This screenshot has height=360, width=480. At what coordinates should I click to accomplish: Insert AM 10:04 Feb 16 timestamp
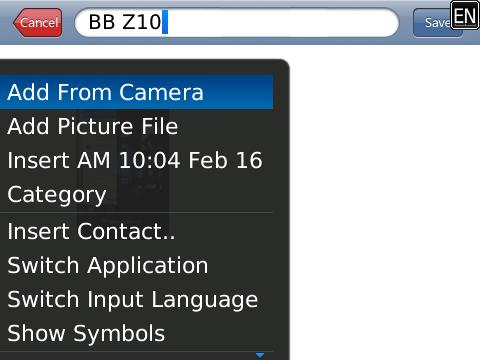click(136, 160)
